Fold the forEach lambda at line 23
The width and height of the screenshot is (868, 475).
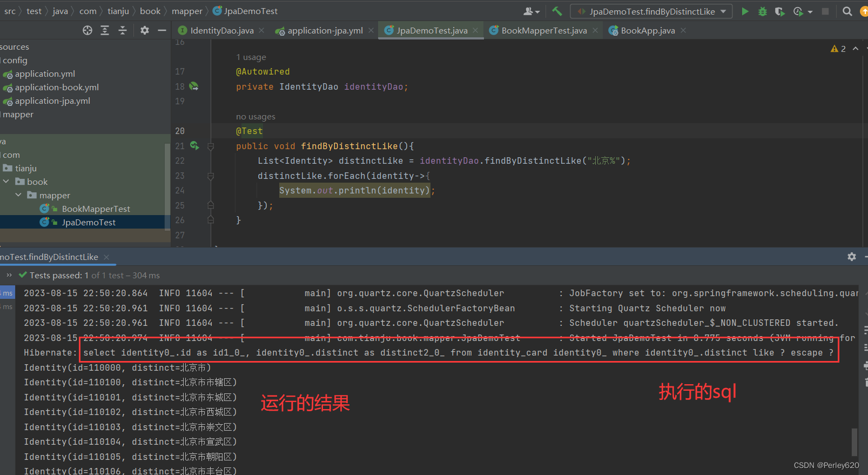[x=211, y=176]
